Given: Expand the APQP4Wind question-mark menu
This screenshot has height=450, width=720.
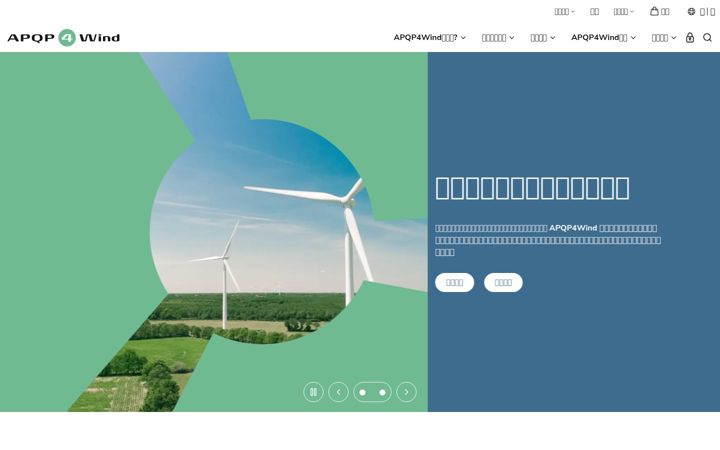Looking at the screenshot, I should click(x=429, y=38).
